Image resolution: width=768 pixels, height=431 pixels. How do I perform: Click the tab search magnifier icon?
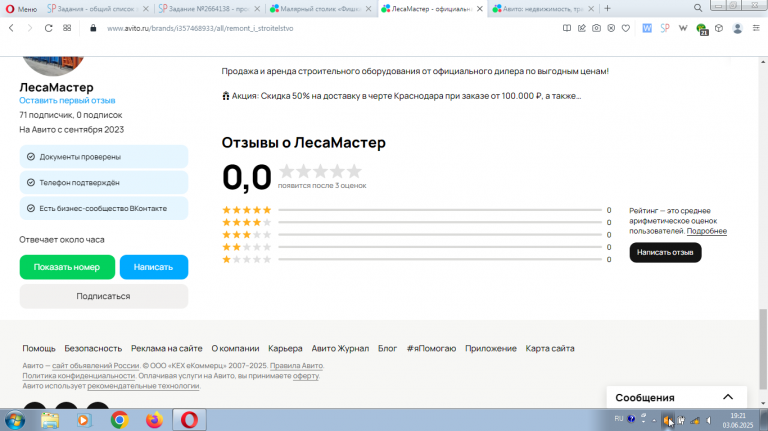[x=698, y=8]
